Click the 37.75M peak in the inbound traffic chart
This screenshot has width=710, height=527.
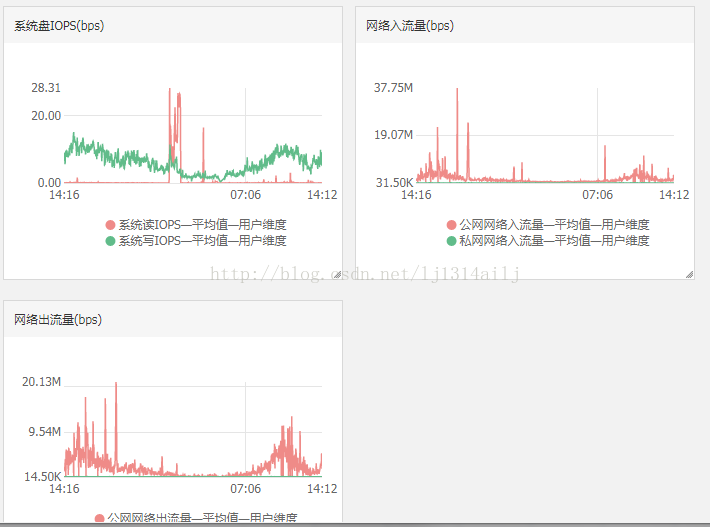(x=457, y=90)
